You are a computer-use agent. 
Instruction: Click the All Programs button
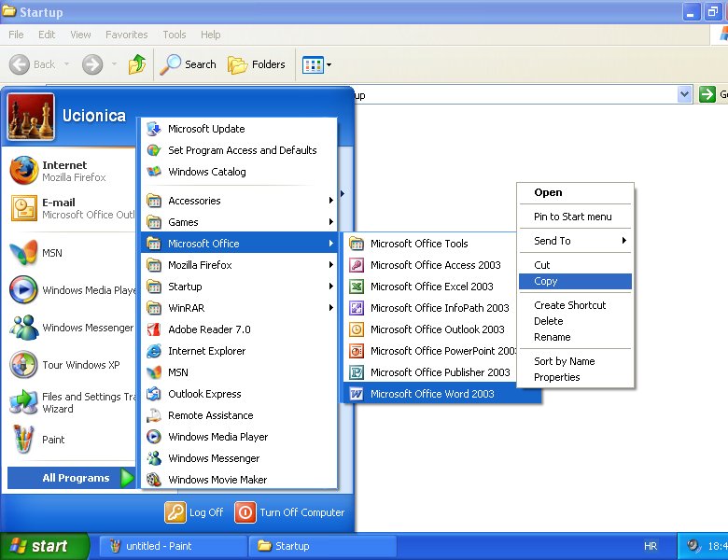pos(72,478)
